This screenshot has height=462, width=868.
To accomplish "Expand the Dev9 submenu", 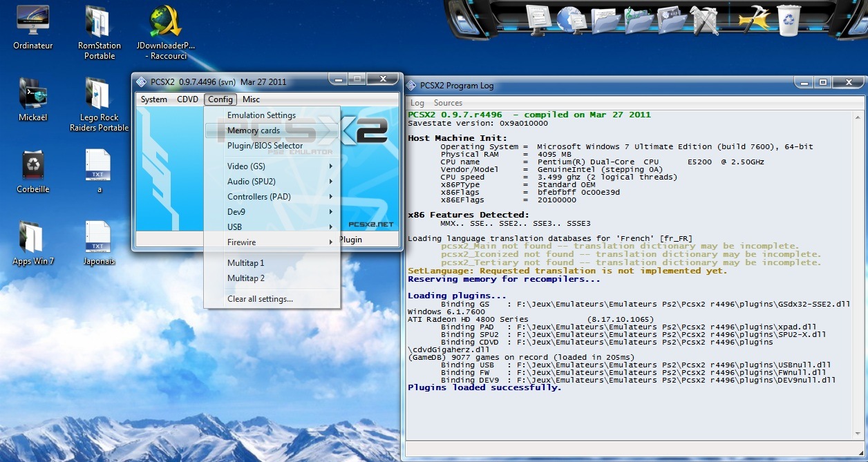I will point(272,212).
